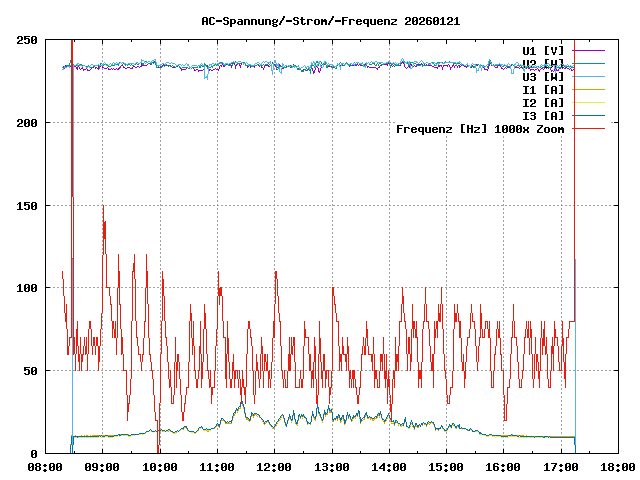Click the 18:00 x-axis tick label
Screen dimensions: 640x480
click(617, 467)
